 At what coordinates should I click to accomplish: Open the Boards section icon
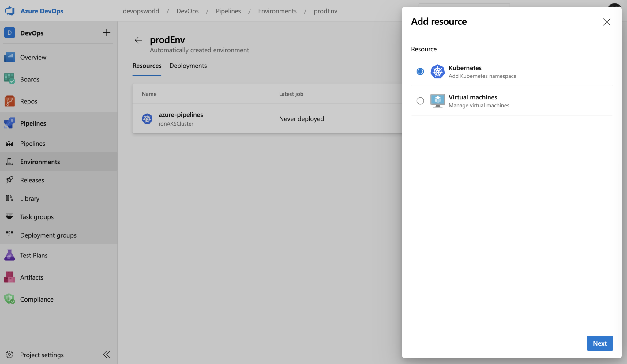[9, 79]
